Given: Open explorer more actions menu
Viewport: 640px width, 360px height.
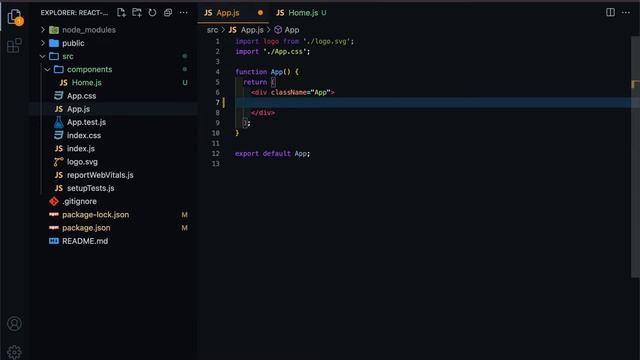Looking at the screenshot, I should pyautogui.click(x=184, y=13).
